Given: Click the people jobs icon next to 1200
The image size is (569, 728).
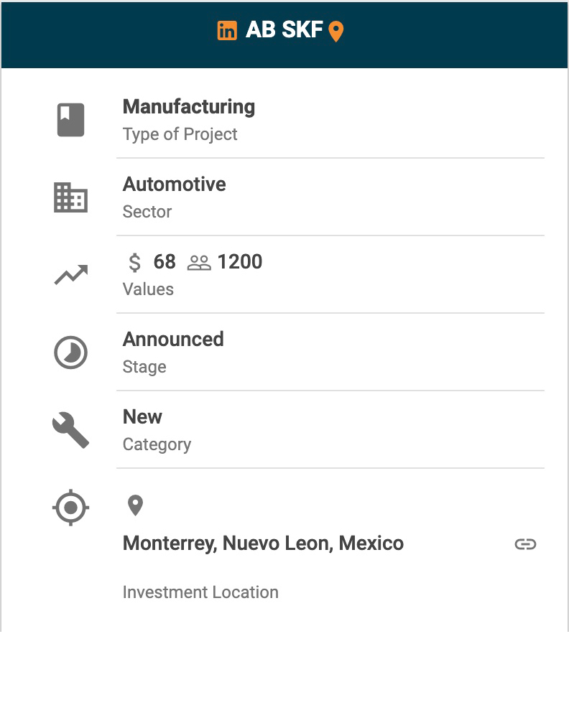Looking at the screenshot, I should tap(199, 263).
